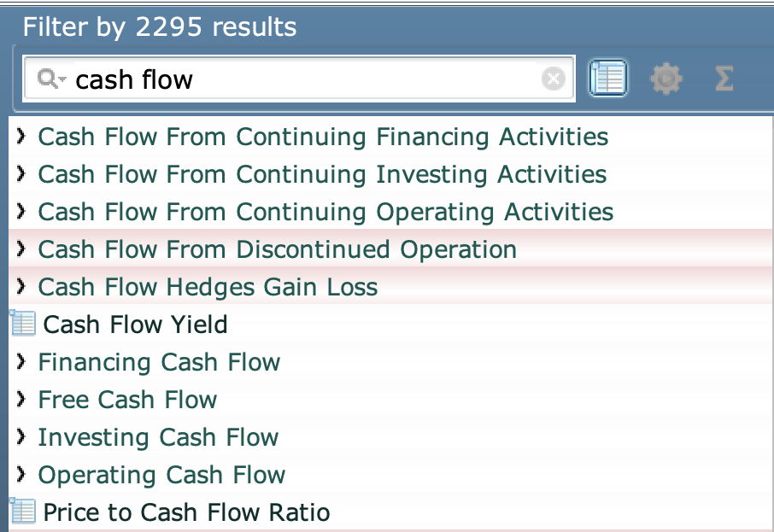
Task: Open the search magnifier options dropdown
Action: coord(51,79)
